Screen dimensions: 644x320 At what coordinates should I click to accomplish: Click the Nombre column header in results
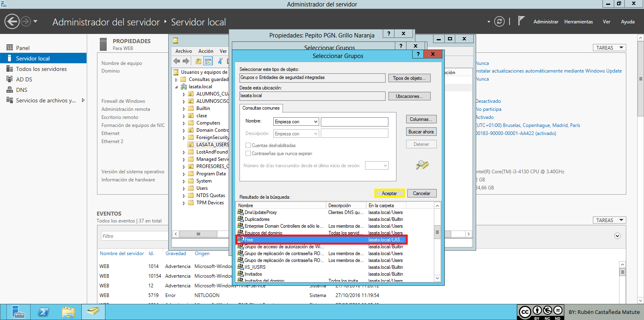click(x=281, y=206)
